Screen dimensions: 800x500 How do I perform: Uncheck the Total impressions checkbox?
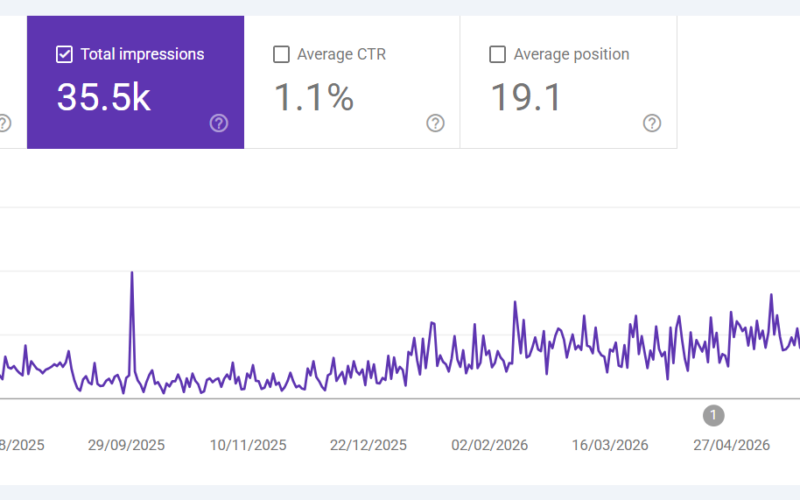coord(64,54)
